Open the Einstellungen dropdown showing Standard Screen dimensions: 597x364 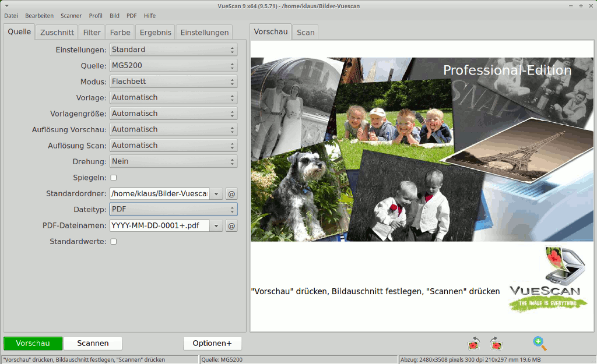tap(174, 50)
